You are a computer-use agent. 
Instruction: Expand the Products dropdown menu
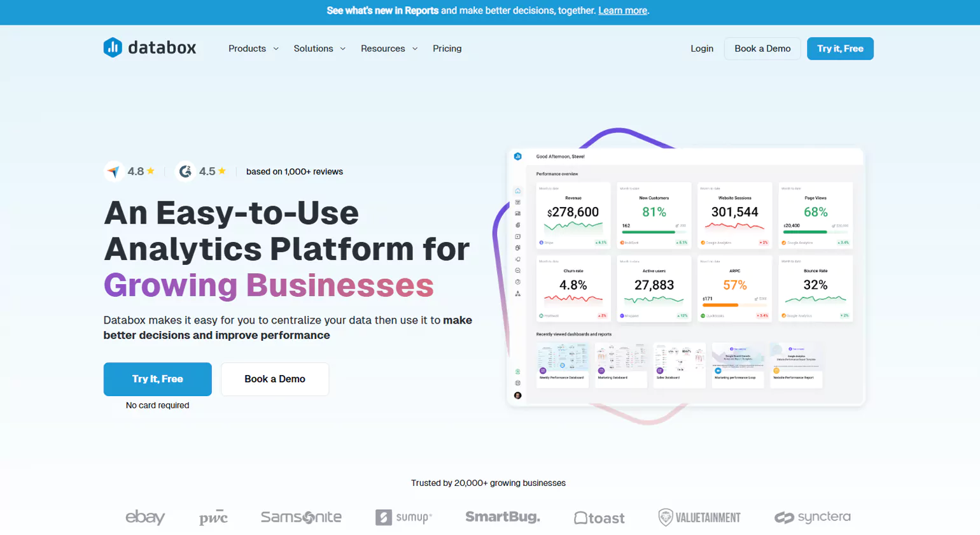253,48
